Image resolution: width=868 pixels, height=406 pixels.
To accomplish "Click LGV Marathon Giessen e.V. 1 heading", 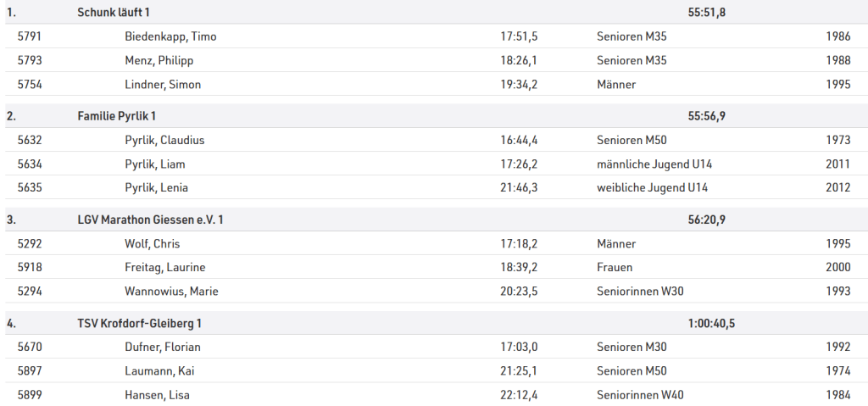I will click(x=151, y=220).
